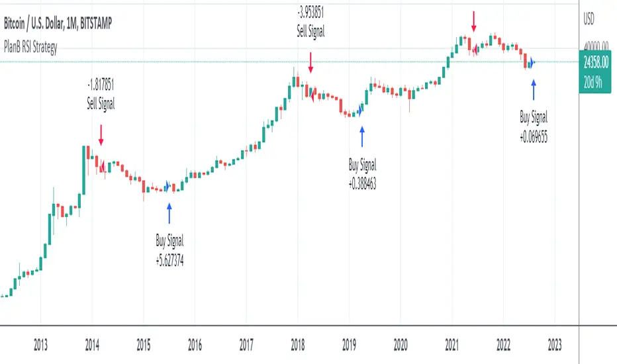617x364 pixels.
Task: Click the 2023 label on time axis
Action: click(x=554, y=344)
